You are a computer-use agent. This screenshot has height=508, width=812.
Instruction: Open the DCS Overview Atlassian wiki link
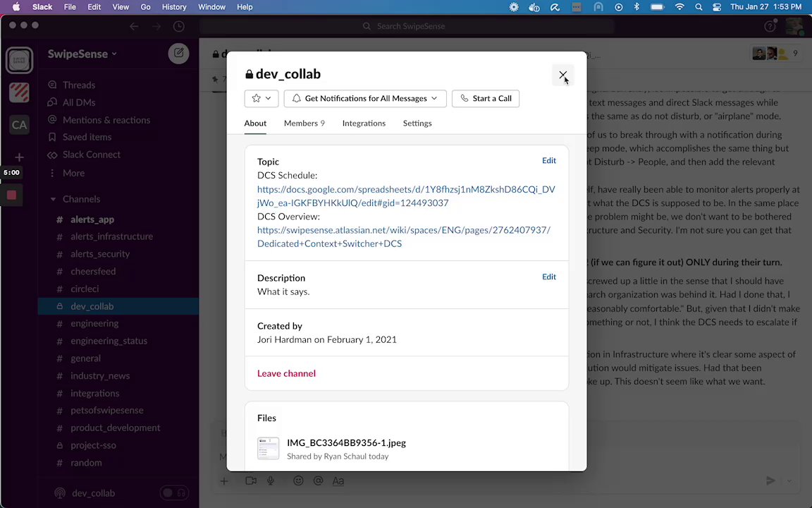pos(404,236)
